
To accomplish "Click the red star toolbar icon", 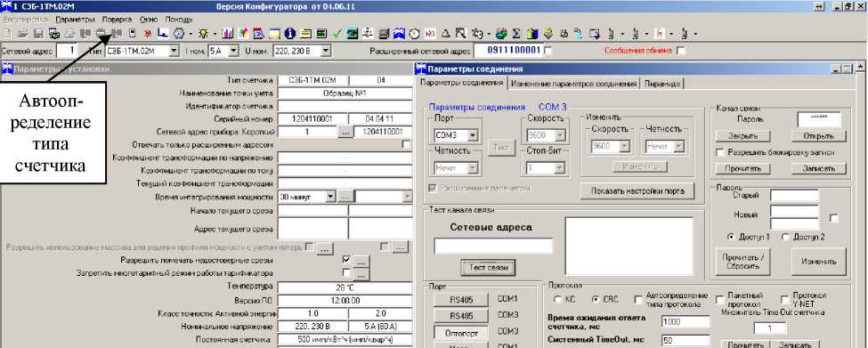I will [148, 33].
